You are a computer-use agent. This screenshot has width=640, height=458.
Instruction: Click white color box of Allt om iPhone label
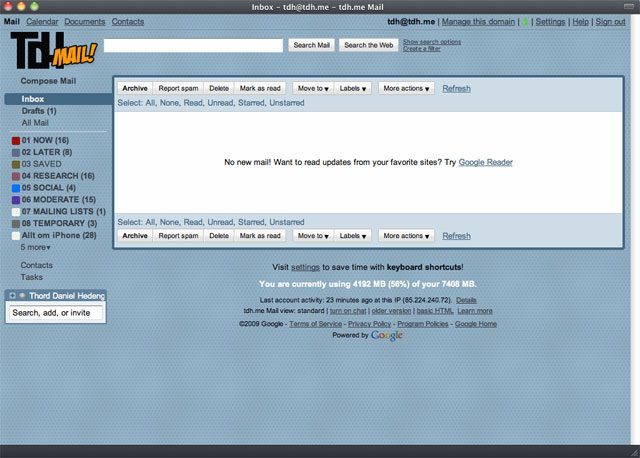(16, 236)
